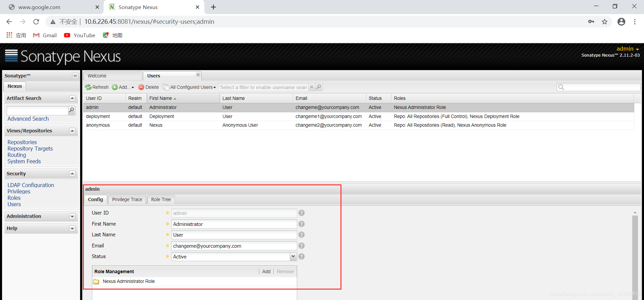Open the Role Tree tab

click(161, 199)
